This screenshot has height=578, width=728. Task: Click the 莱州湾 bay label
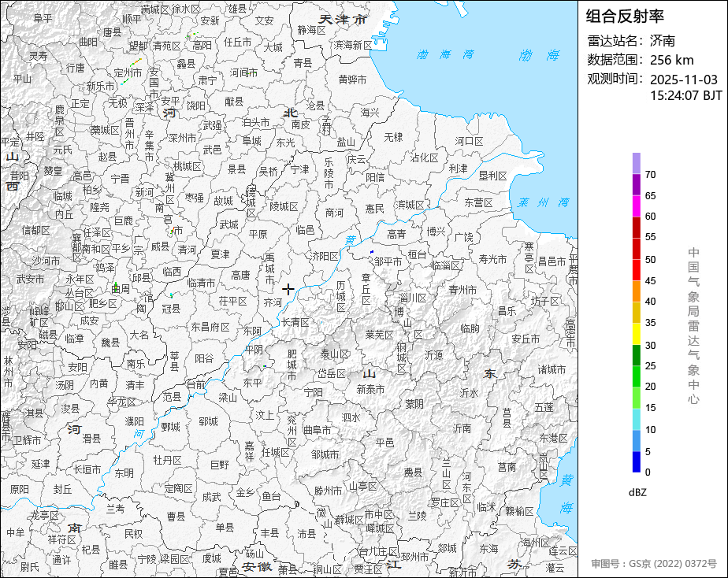click(544, 202)
